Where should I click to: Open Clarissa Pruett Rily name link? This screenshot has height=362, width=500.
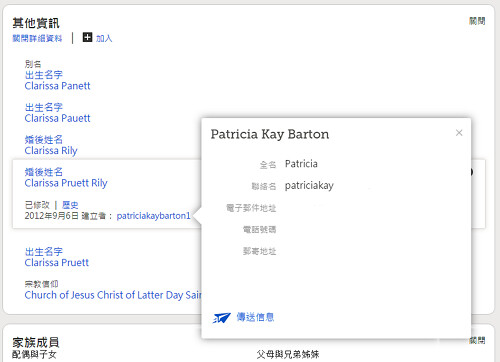point(66,183)
